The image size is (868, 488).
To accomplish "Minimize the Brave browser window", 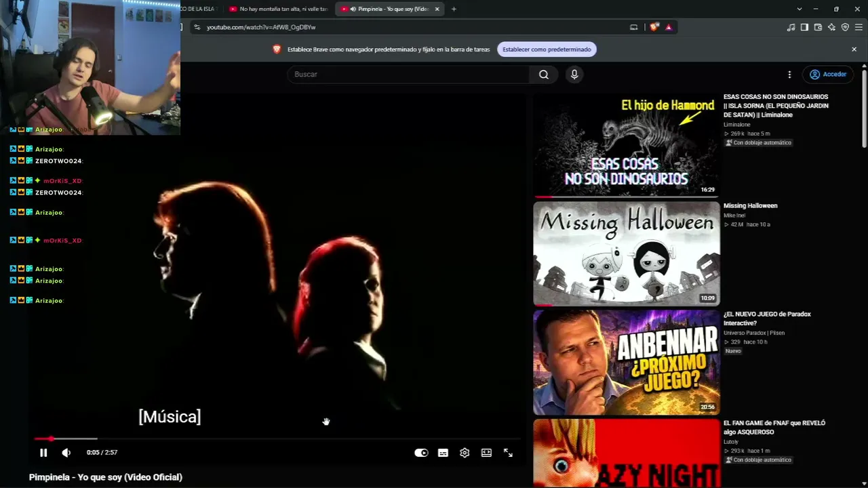I will coord(816,9).
